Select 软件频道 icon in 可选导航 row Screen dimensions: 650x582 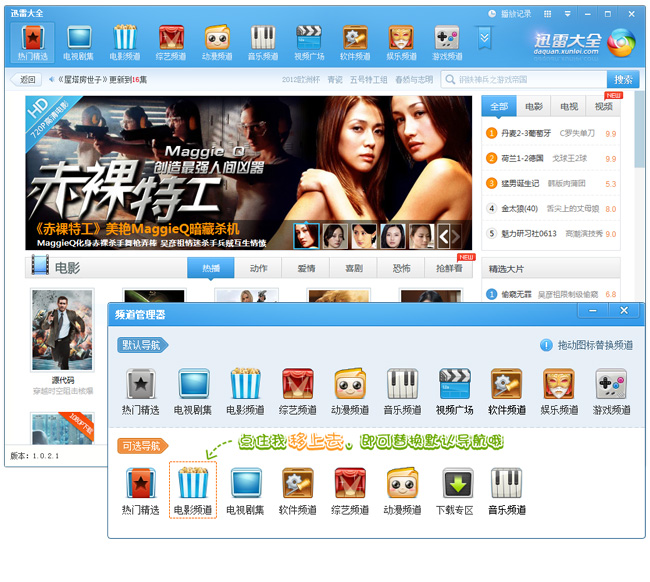tap(297, 491)
